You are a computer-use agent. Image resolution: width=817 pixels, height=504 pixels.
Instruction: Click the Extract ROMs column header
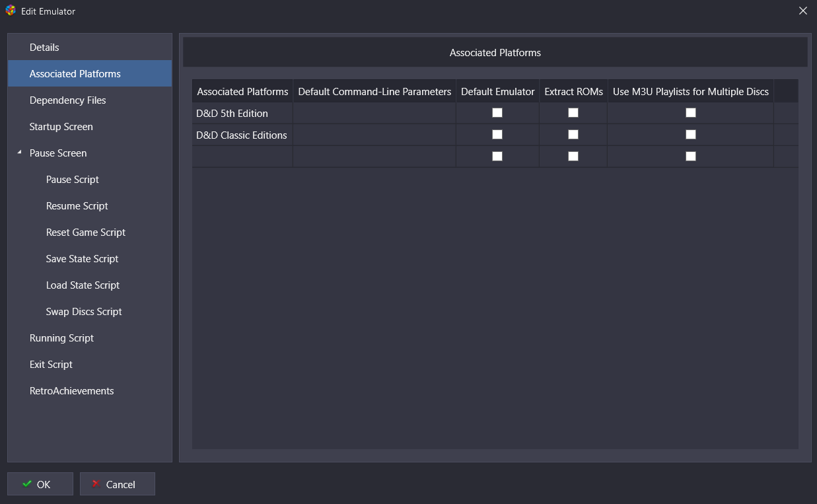[x=573, y=91]
